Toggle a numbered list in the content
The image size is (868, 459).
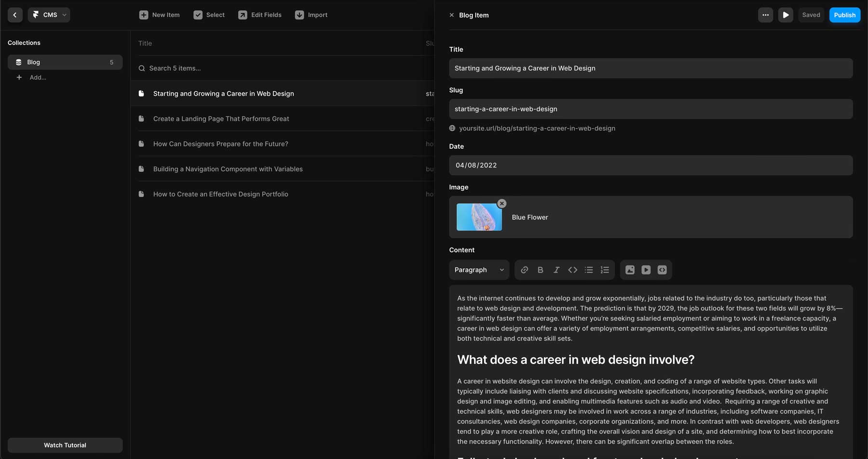coord(605,270)
